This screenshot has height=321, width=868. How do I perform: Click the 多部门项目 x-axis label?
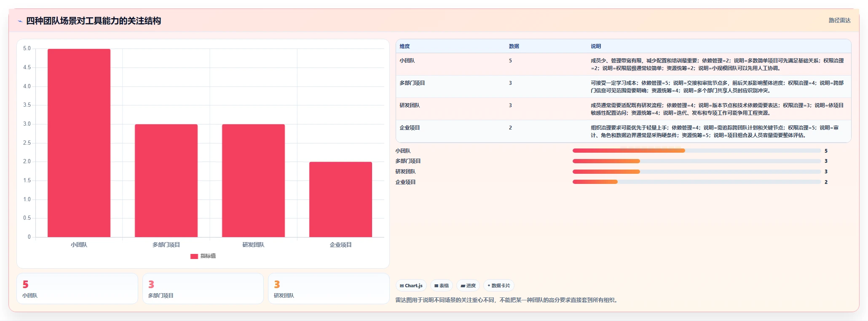[166, 245]
